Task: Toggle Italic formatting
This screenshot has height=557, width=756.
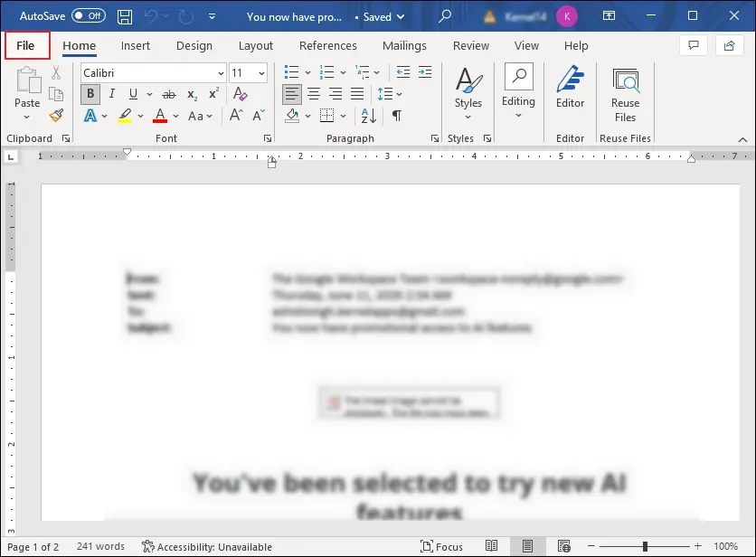Action: [112, 94]
